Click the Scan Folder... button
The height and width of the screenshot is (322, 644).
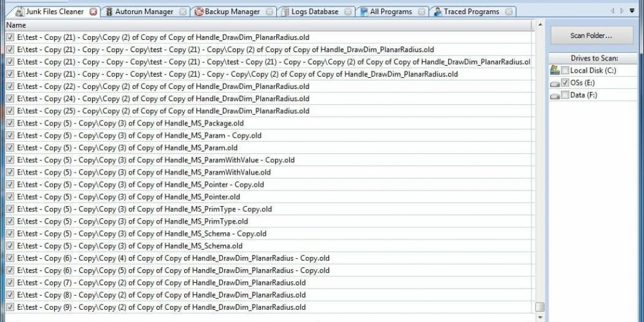pyautogui.click(x=591, y=35)
